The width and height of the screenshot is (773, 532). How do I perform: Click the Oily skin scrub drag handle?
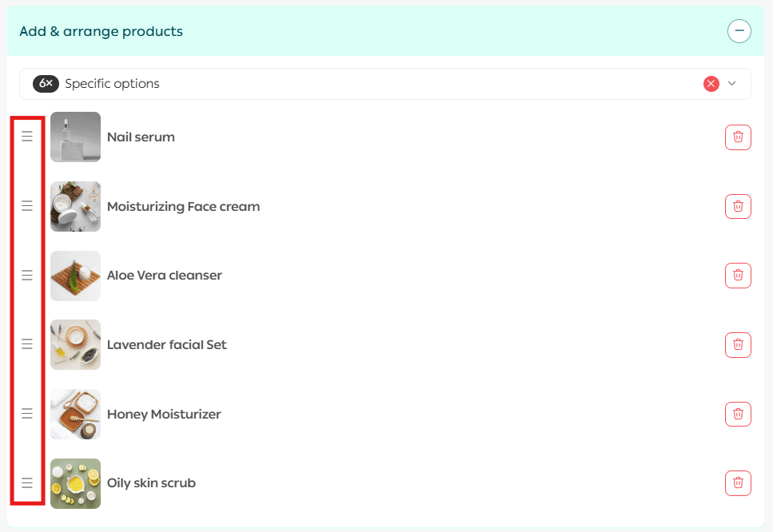[27, 483]
